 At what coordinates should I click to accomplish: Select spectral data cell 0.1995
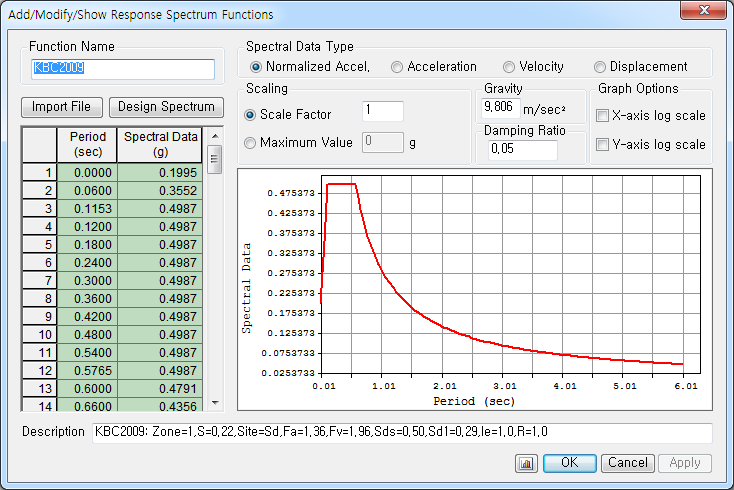(160, 173)
